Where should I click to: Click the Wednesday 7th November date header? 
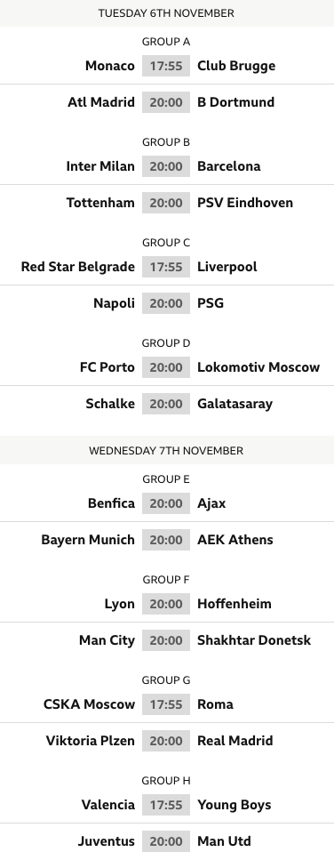click(167, 451)
